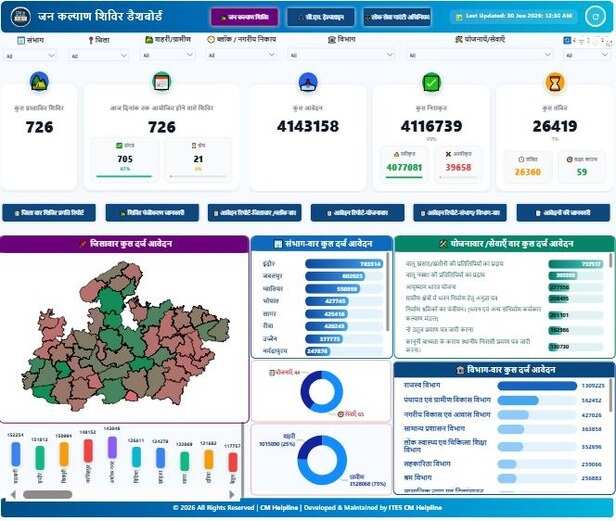Click the tent icon above कुल प्रस्तावित शिविर
Image resolution: width=616 pixels, height=521 pixels.
point(39,82)
